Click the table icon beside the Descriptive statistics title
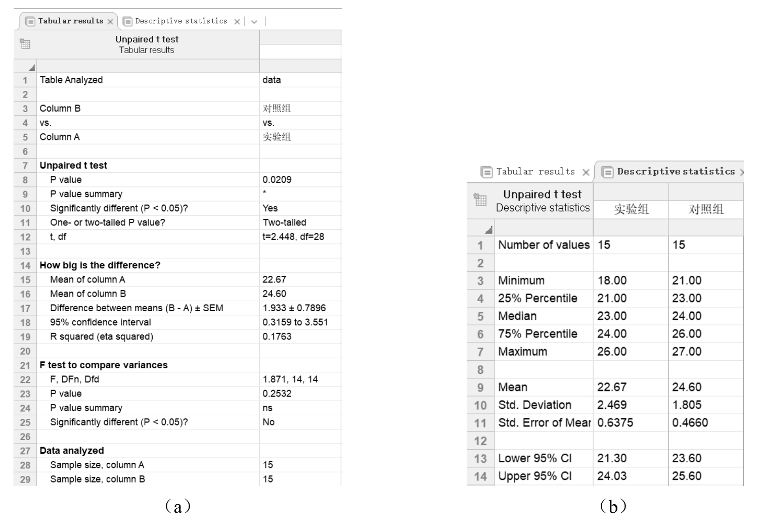The height and width of the screenshot is (532, 760). coord(480,200)
